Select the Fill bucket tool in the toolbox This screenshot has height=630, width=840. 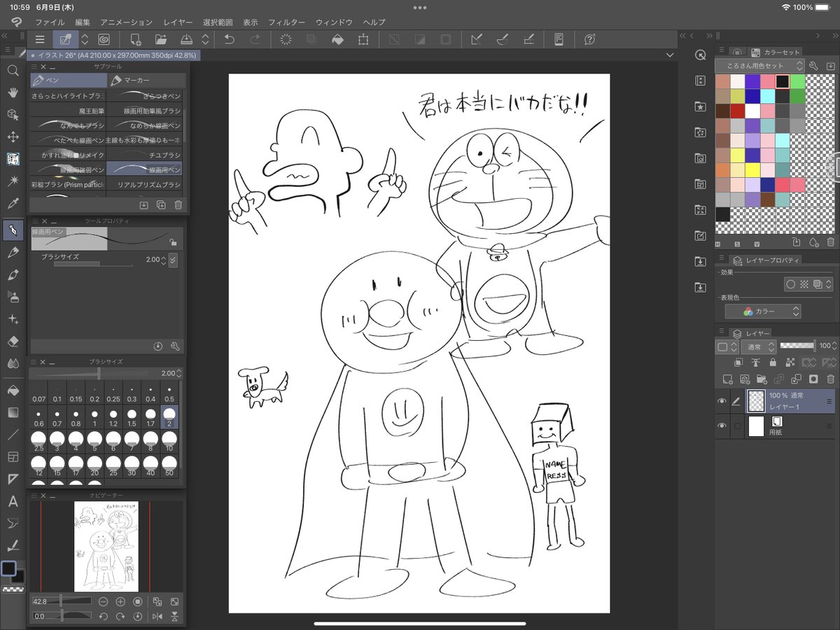point(13,390)
